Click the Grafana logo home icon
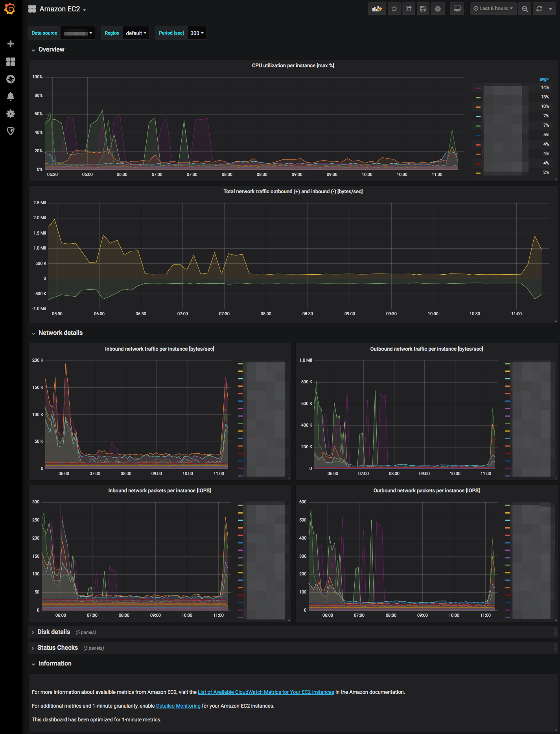 (x=10, y=9)
